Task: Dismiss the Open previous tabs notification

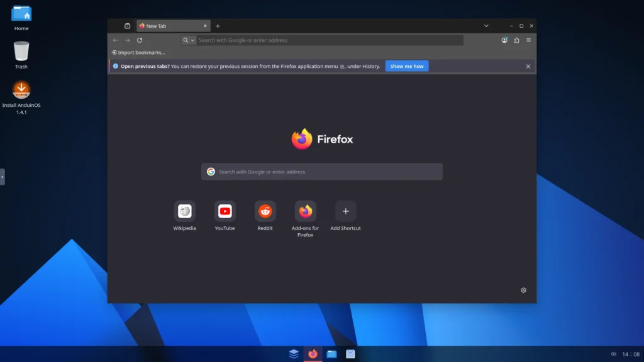Action: coord(528,66)
